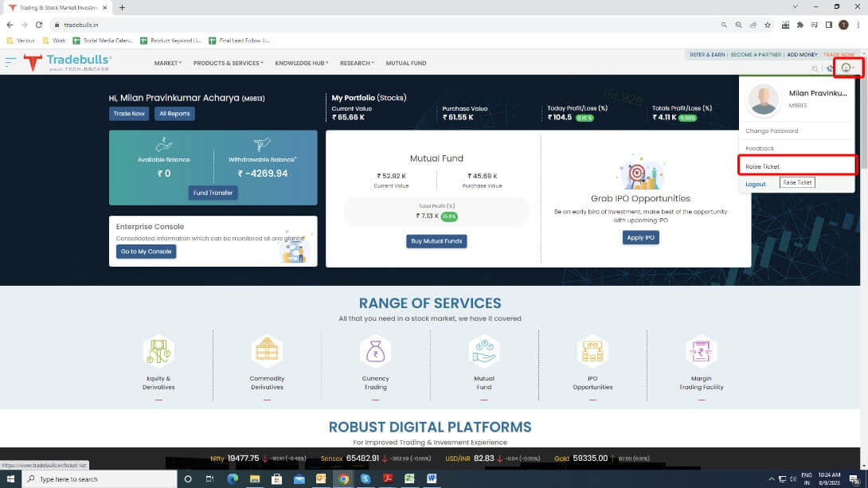The image size is (868, 488).
Task: Click the Tradebulls logo
Action: tap(68, 62)
